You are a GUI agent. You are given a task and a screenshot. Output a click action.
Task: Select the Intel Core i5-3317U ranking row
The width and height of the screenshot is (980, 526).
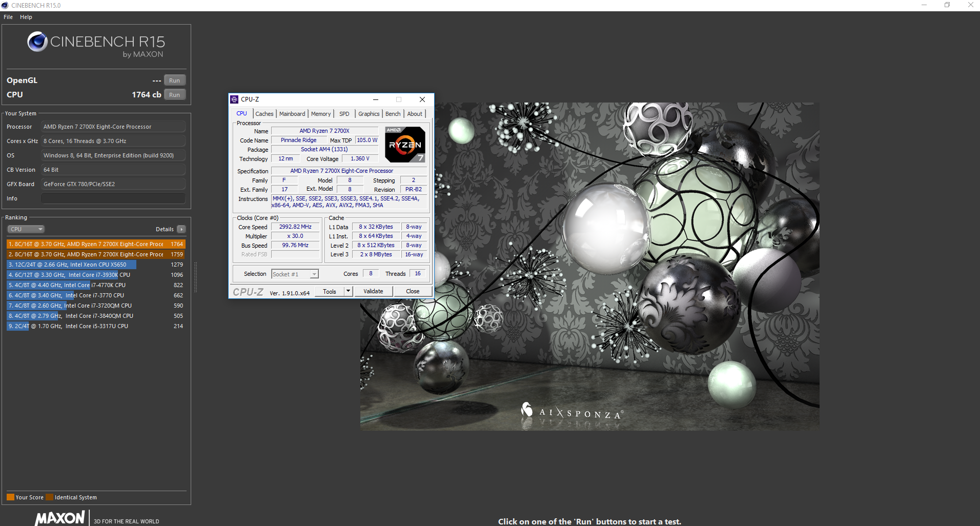click(x=96, y=326)
